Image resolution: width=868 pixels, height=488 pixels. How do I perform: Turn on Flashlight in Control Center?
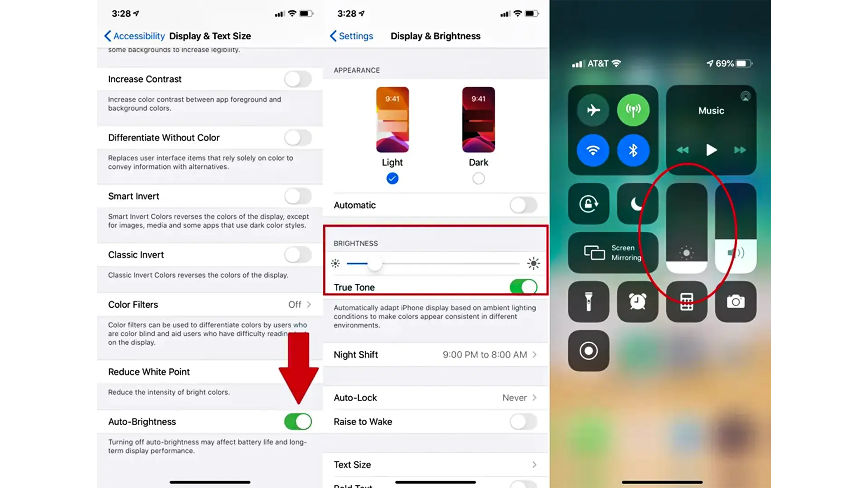click(588, 301)
